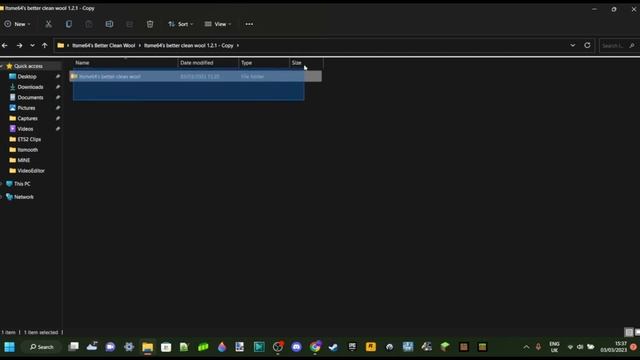Go back with the left arrow

pyautogui.click(x=5, y=45)
